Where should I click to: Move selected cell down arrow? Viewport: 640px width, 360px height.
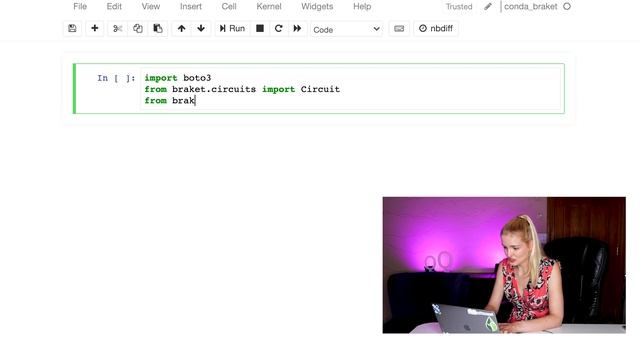(x=201, y=29)
